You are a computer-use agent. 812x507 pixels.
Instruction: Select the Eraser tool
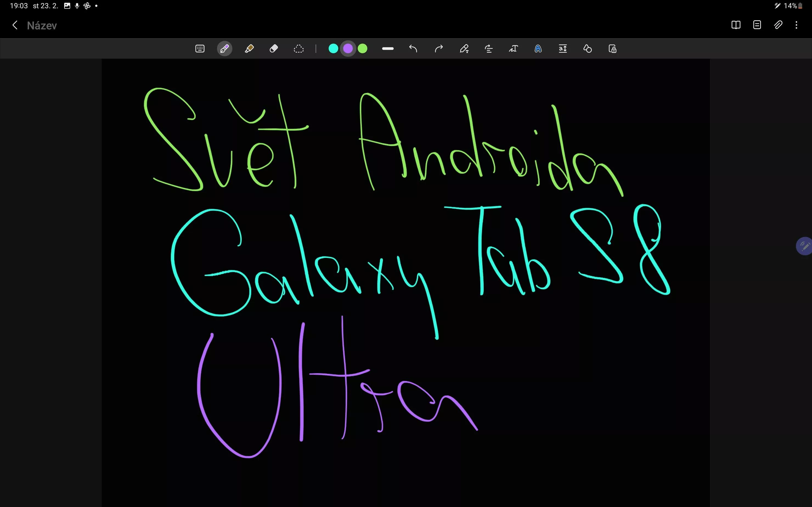click(274, 49)
